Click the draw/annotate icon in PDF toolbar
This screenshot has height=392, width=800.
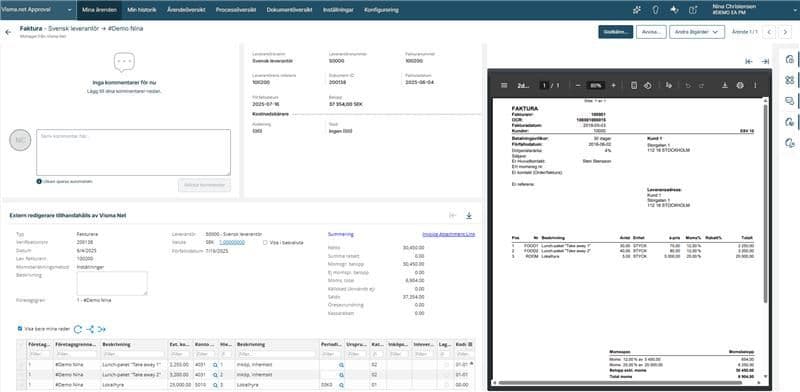click(668, 85)
